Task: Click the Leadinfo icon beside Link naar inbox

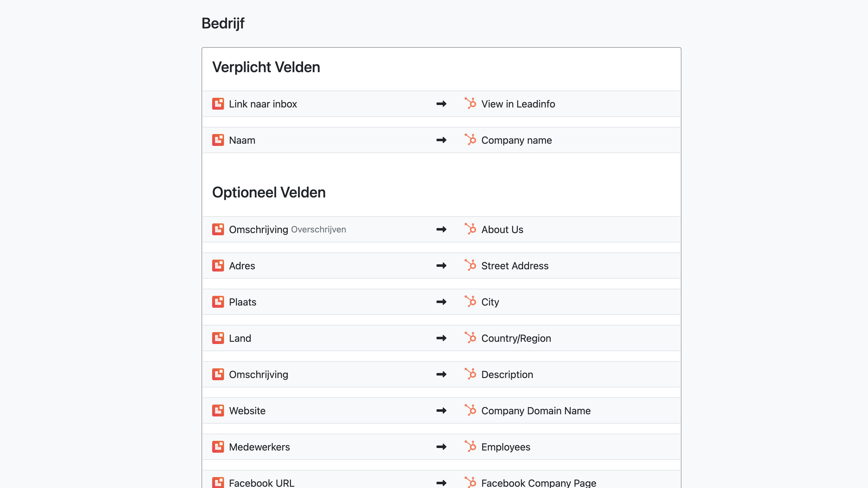Action: pos(218,104)
